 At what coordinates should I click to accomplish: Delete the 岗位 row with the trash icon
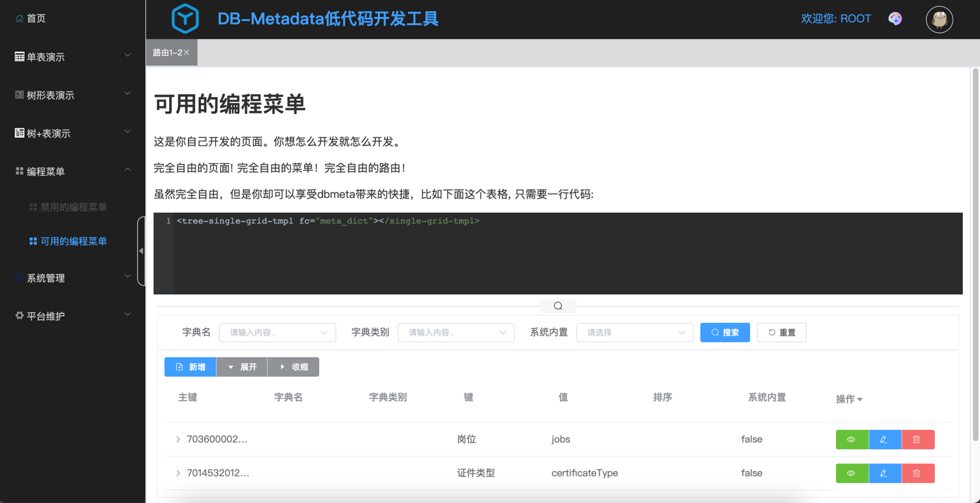point(917,440)
